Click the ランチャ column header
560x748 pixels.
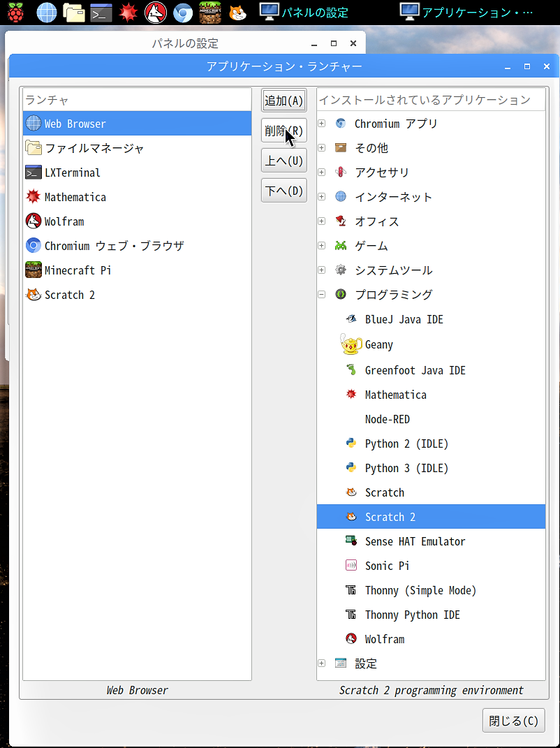point(138,100)
